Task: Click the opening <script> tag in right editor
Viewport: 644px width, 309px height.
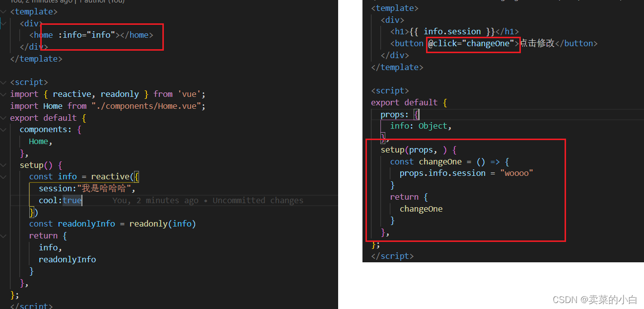Action: pyautogui.click(x=390, y=90)
